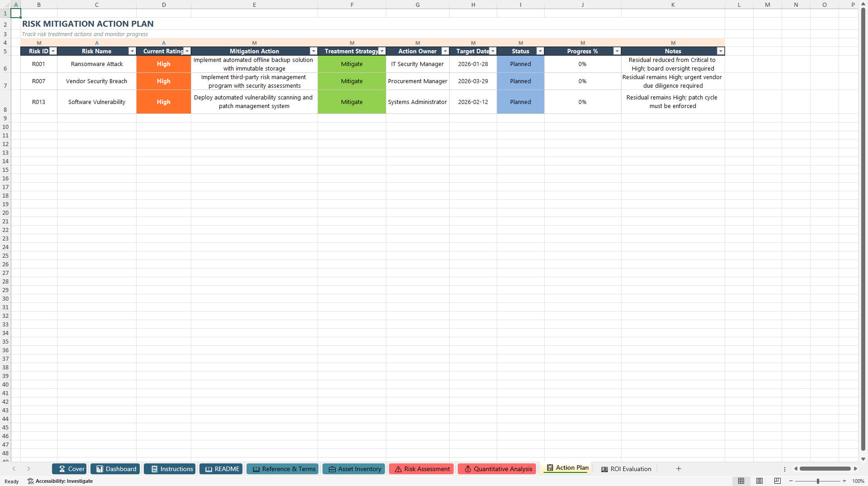Switch to ROI Evaluation sheet tab
This screenshot has width=868, height=486.
pyautogui.click(x=626, y=469)
